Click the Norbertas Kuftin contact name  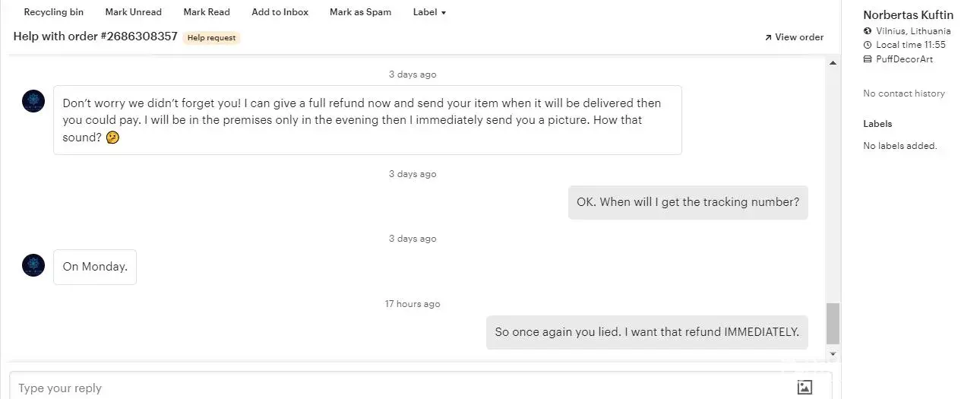908,15
